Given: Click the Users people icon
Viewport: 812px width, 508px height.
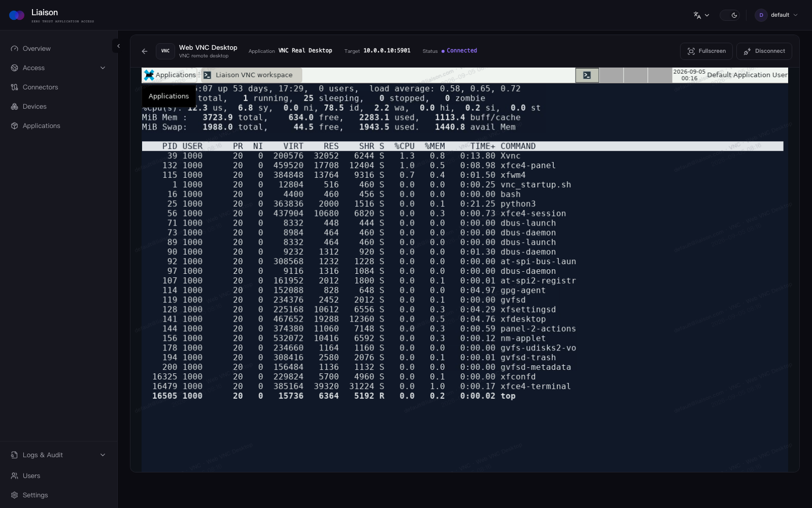Looking at the screenshot, I should [x=14, y=476].
